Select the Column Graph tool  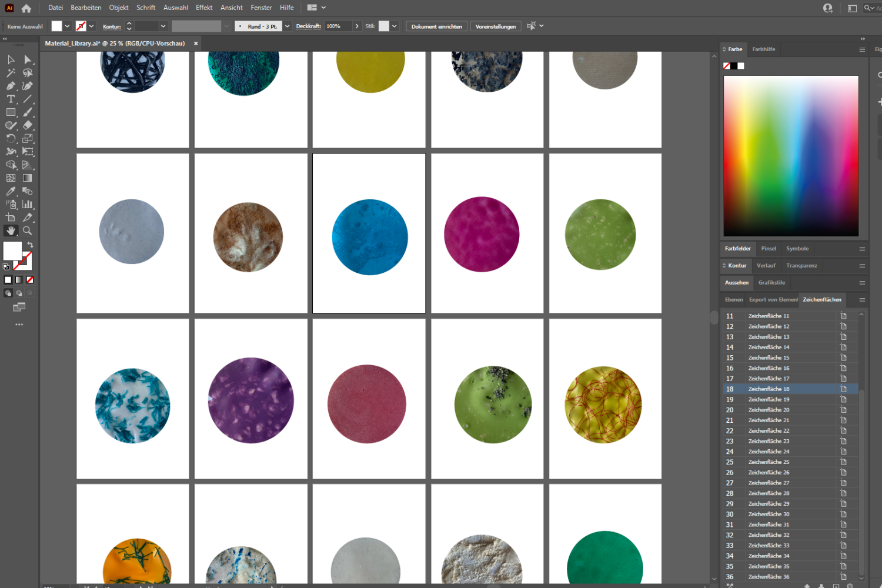(x=28, y=205)
